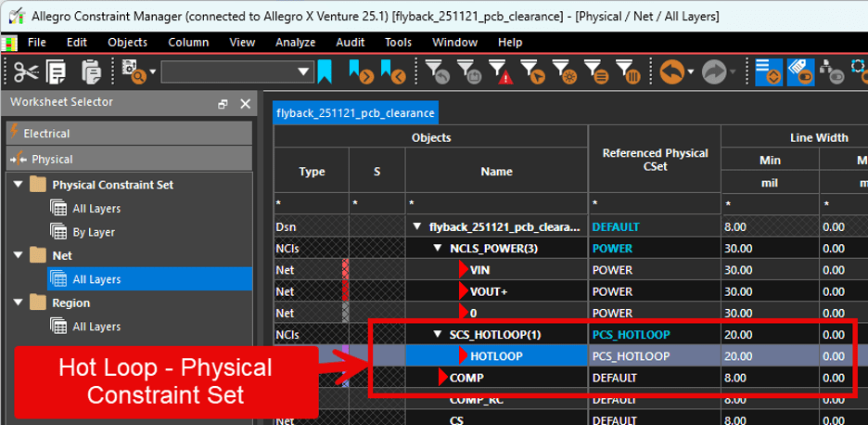Expand the VOUT+ net row
Image resolution: width=868 pixels, height=425 pixels.
pos(464,291)
